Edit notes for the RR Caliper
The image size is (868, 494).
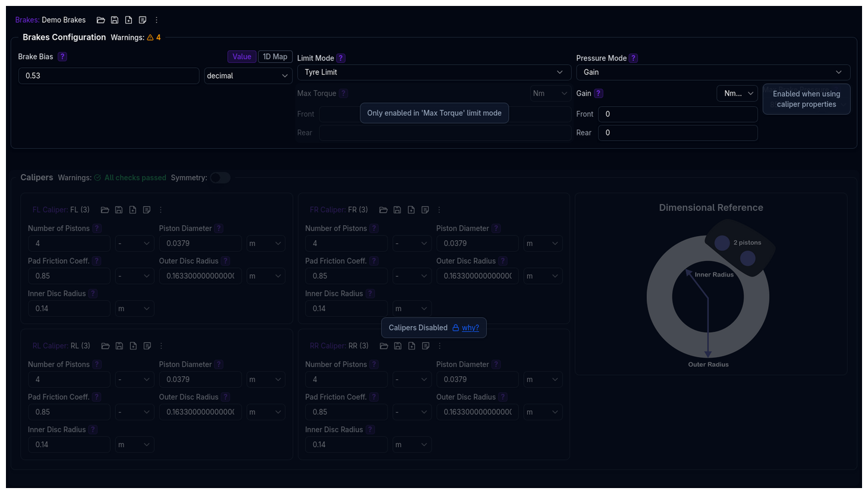[424, 345]
